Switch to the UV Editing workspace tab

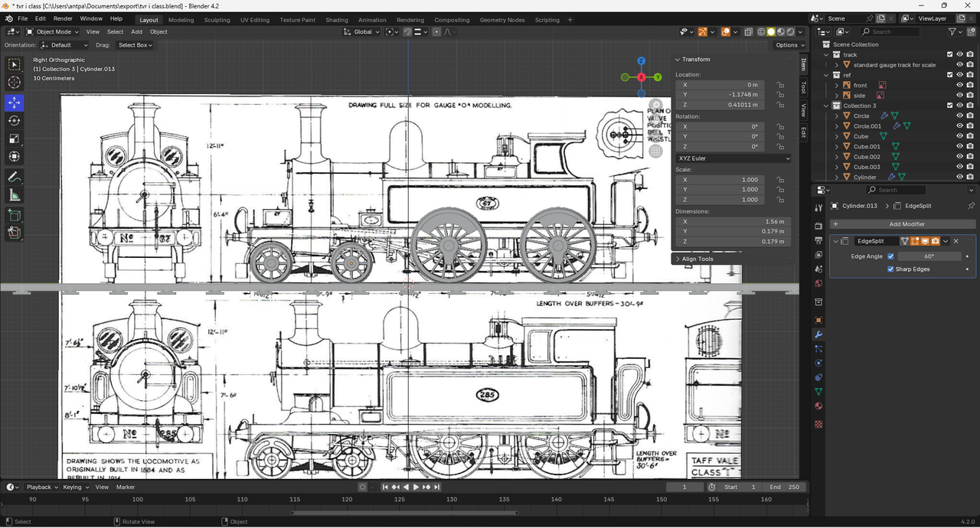click(255, 20)
